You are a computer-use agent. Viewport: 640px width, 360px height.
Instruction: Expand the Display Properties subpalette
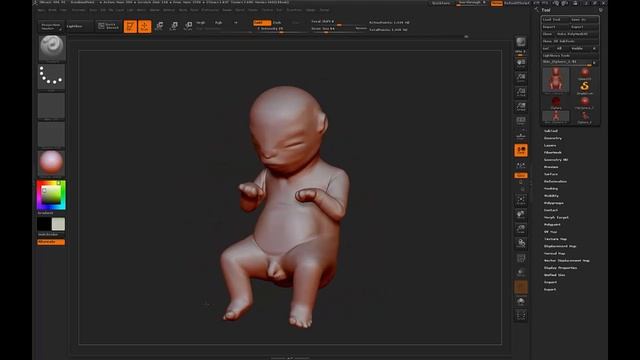tap(560, 268)
